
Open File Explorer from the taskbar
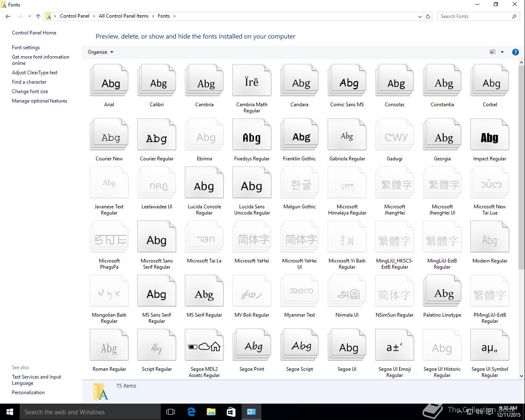click(211, 412)
